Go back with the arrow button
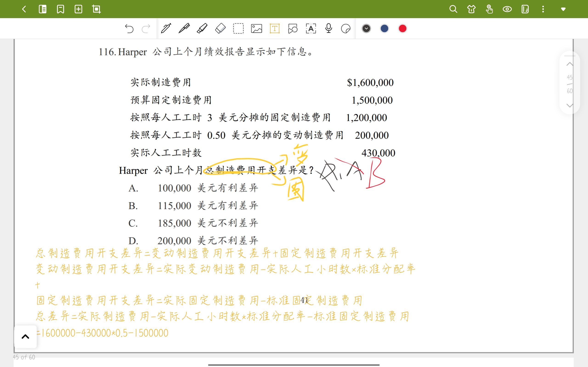 pos(24,9)
